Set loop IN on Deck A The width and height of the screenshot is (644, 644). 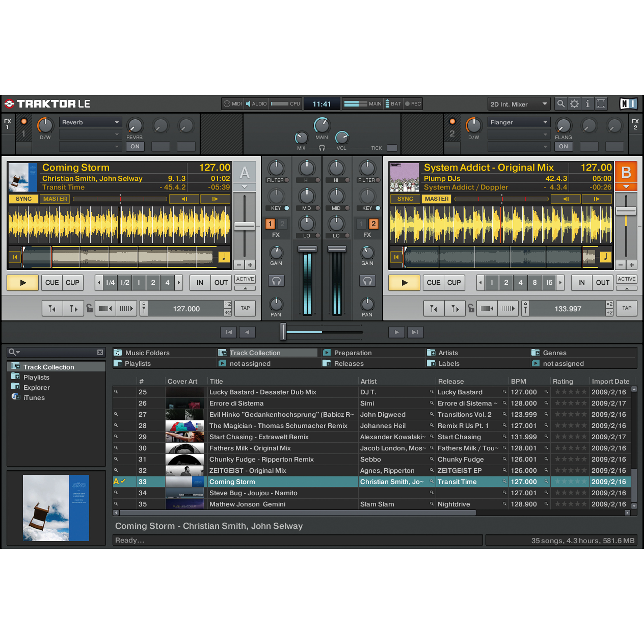(200, 283)
